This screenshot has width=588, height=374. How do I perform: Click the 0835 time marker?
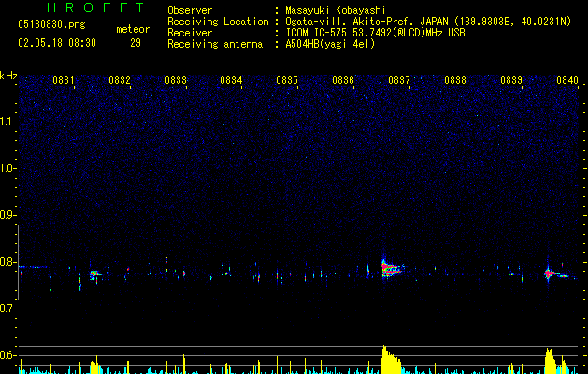pyautogui.click(x=287, y=80)
